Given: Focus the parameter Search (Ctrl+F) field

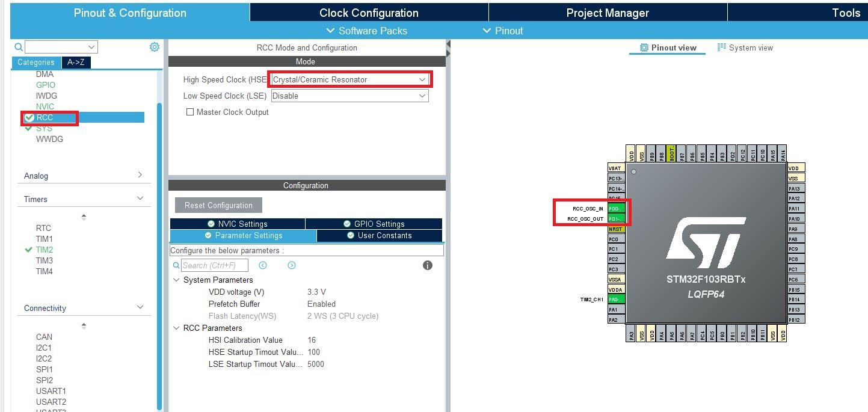Looking at the screenshot, I should click(215, 265).
